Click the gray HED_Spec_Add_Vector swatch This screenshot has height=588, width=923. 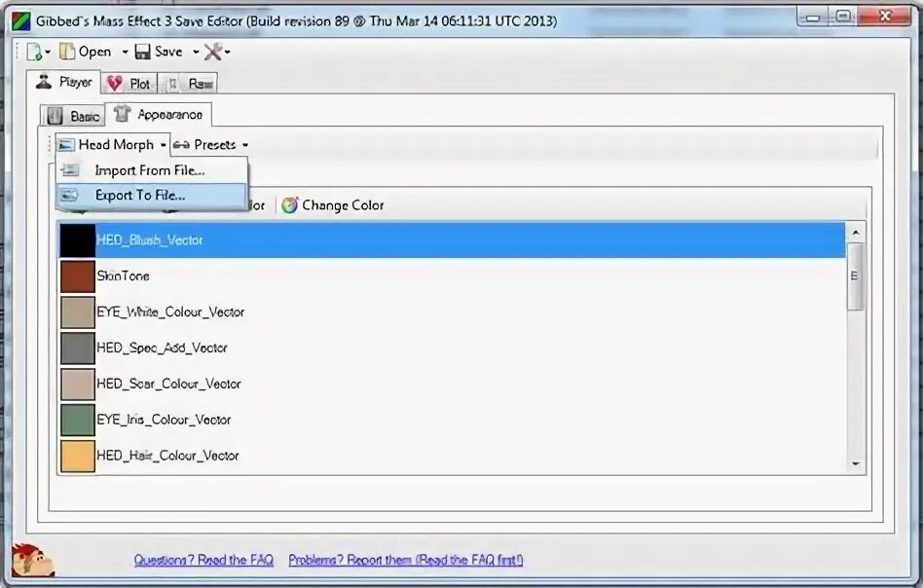click(x=78, y=348)
